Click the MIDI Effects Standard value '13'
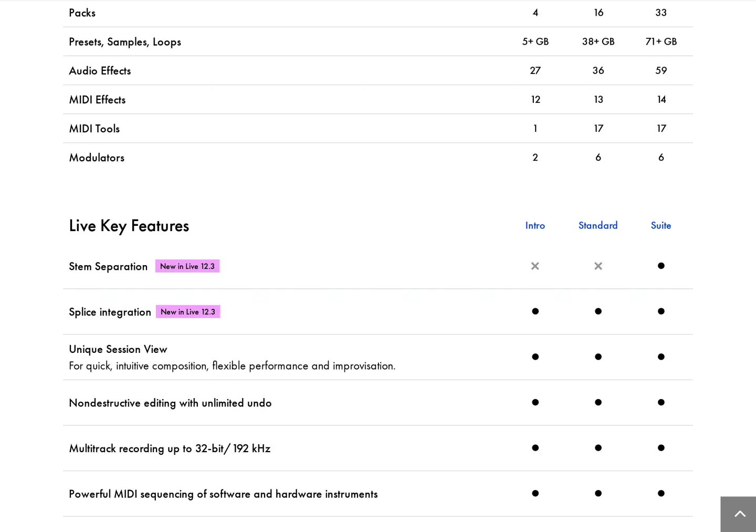 tap(598, 99)
